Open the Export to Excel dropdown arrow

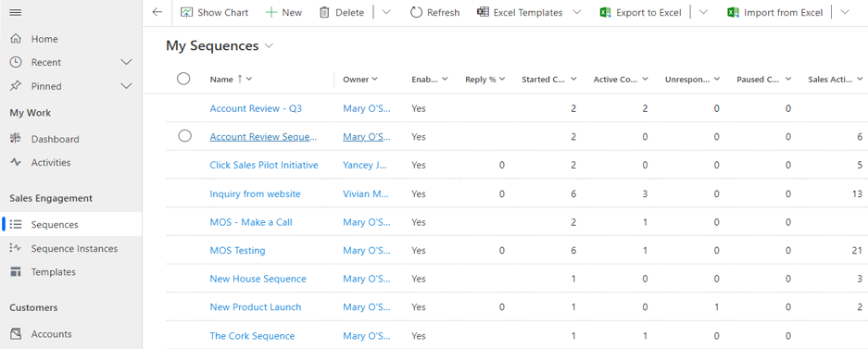coord(704,12)
